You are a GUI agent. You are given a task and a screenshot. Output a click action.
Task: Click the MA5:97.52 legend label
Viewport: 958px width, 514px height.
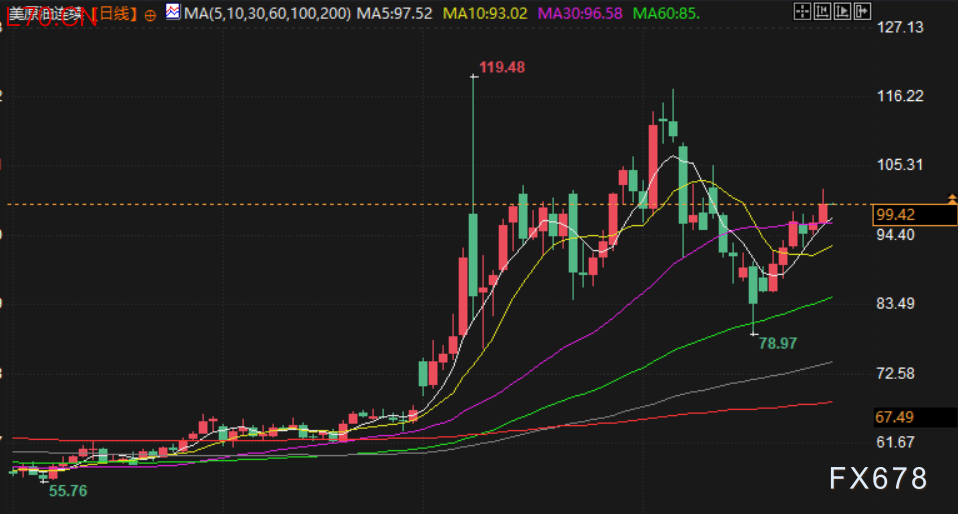coord(395,15)
